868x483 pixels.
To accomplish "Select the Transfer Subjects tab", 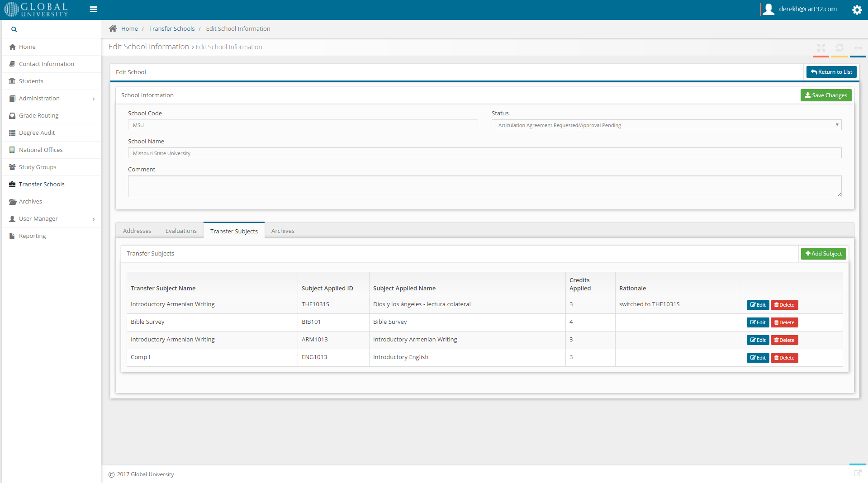I will [234, 231].
